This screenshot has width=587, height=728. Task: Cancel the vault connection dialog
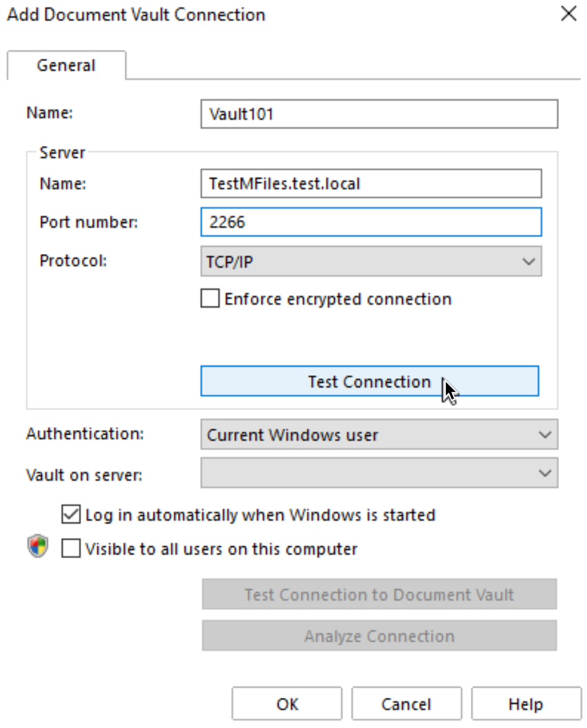click(407, 704)
